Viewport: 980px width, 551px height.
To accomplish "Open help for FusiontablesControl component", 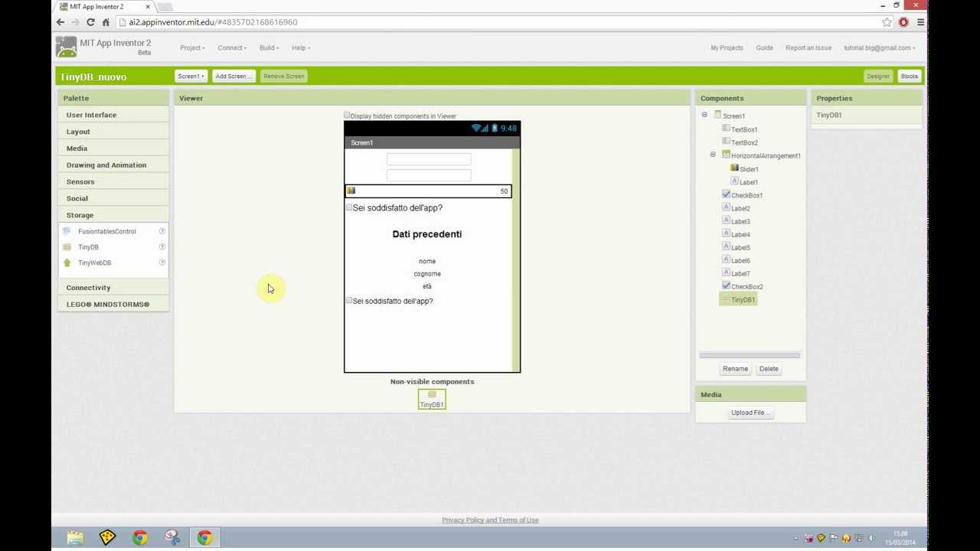I will [162, 231].
